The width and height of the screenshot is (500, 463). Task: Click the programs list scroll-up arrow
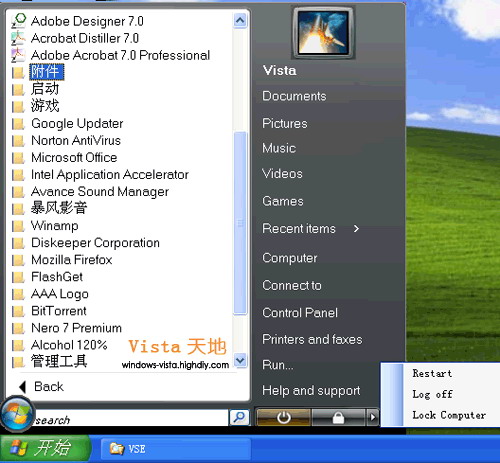pos(240,21)
